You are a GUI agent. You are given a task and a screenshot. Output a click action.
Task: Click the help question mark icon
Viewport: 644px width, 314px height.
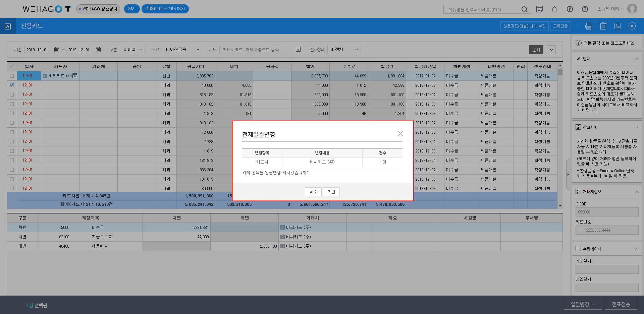pyautogui.click(x=585, y=9)
